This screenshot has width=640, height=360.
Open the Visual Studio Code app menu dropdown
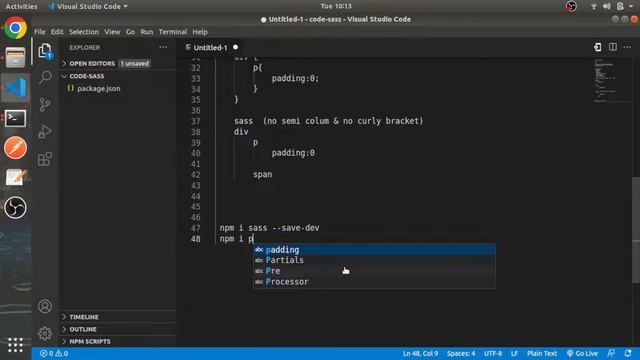tap(88, 6)
